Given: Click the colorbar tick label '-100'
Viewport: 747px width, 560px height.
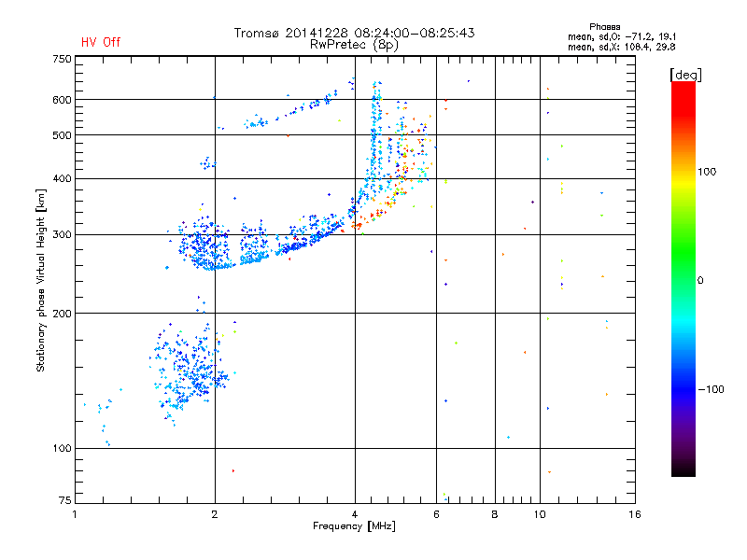Looking at the screenshot, I should 711,389.
